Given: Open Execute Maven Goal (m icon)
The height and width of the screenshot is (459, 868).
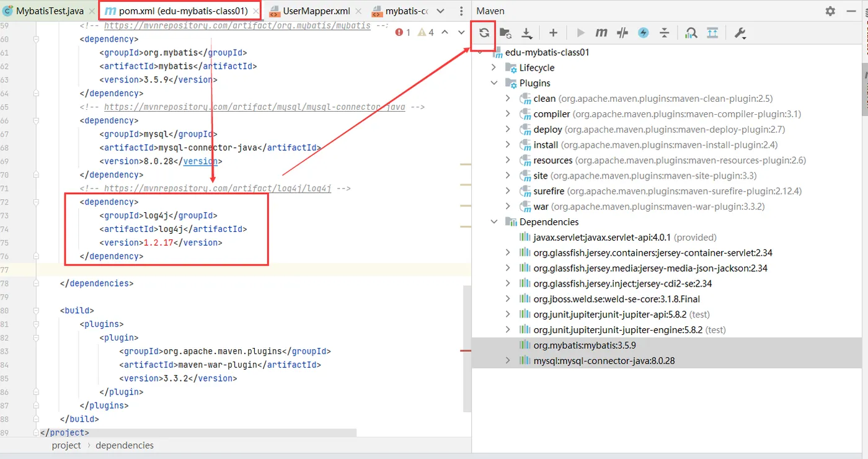Looking at the screenshot, I should (x=601, y=33).
